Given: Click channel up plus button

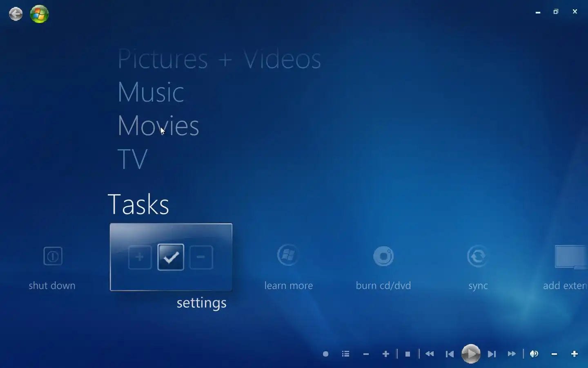Looking at the screenshot, I should tap(386, 354).
